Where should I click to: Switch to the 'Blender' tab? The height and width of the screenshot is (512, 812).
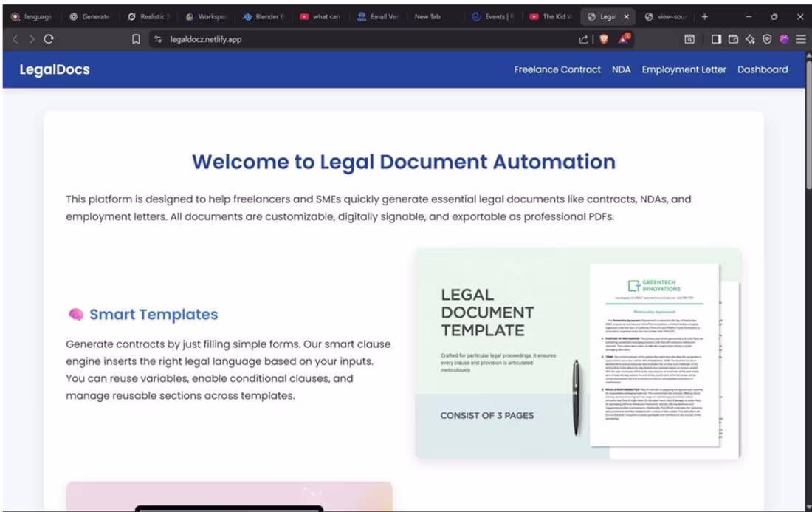(264, 16)
